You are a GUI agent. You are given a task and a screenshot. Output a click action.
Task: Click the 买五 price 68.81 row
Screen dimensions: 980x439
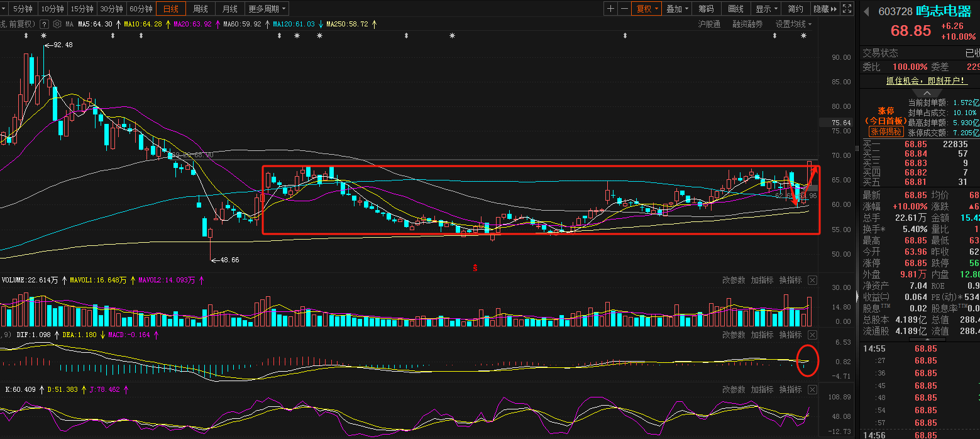pos(920,182)
